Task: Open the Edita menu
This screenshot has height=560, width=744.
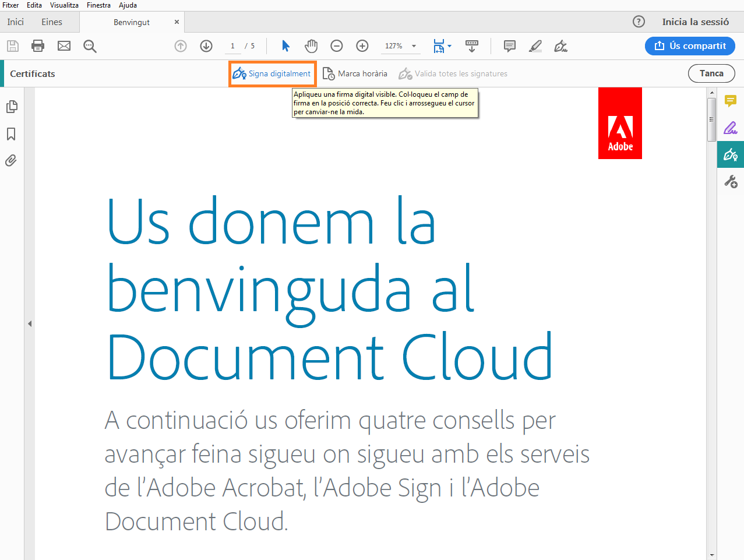Action: tap(34, 5)
